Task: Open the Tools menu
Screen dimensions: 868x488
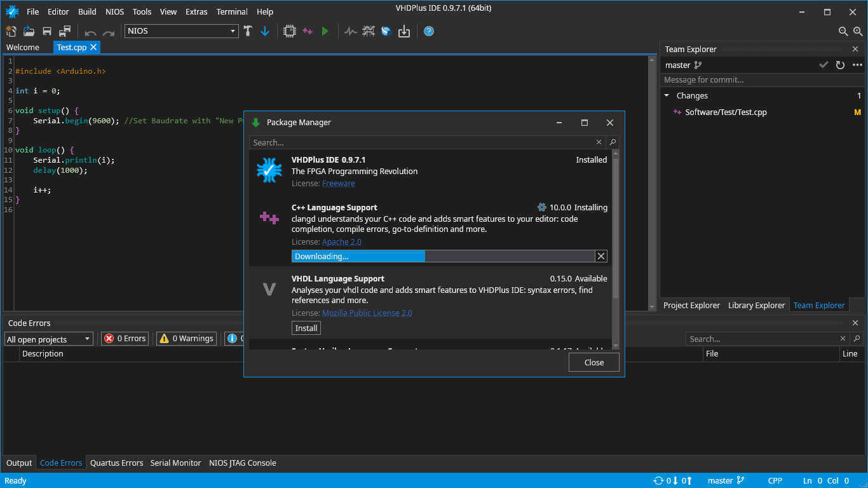Action: 142,11
